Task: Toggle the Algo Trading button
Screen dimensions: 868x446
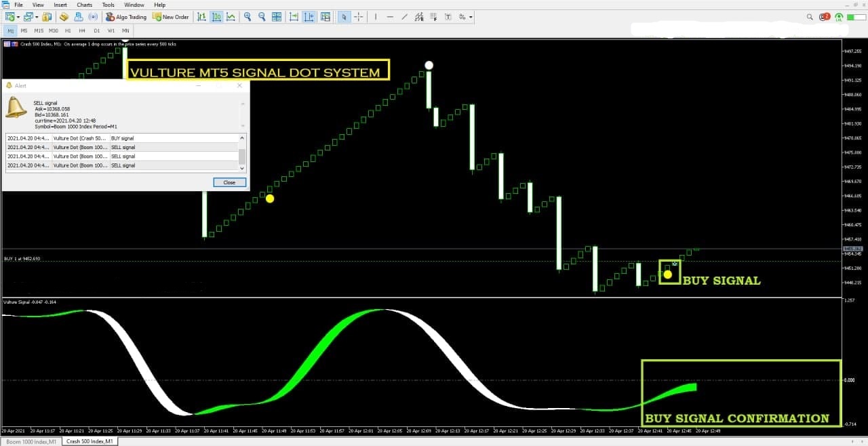Action: pyautogui.click(x=126, y=16)
